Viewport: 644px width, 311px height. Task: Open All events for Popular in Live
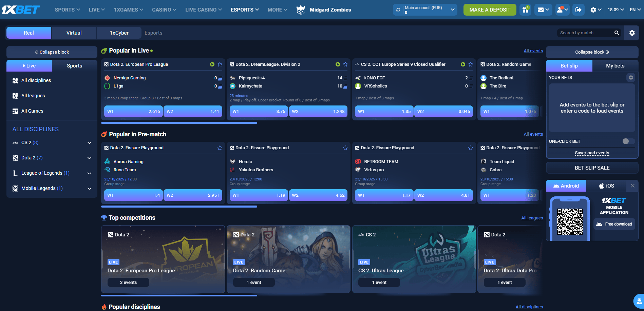point(533,50)
